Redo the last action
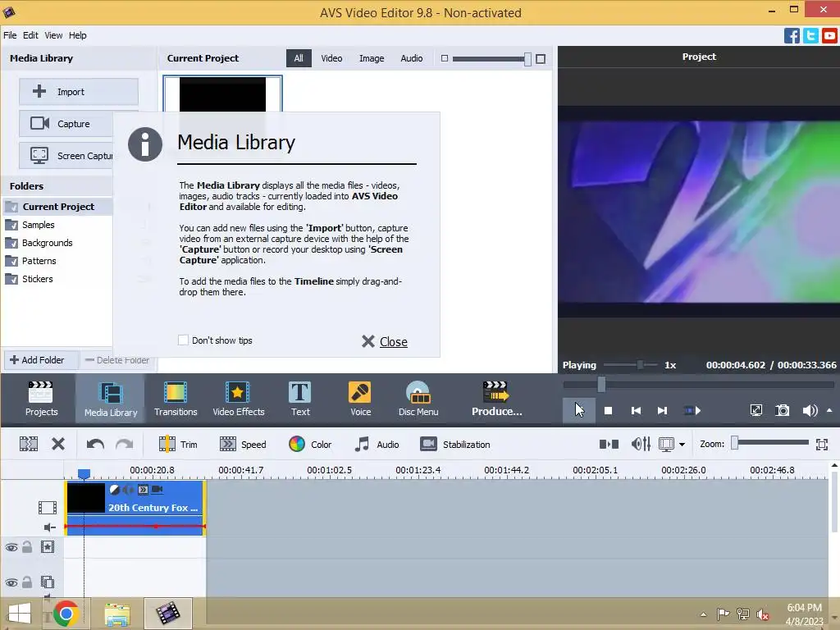840x630 pixels. tap(125, 444)
